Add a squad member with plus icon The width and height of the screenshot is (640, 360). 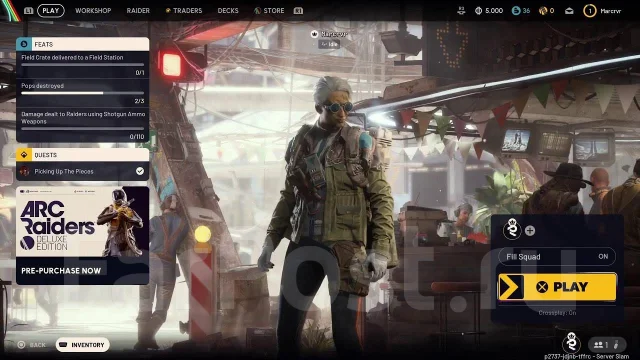(530, 231)
